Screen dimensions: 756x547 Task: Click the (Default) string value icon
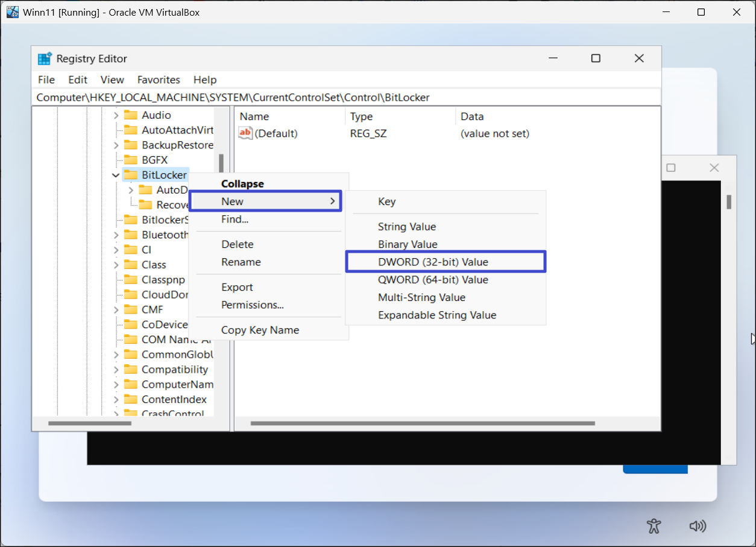pyautogui.click(x=245, y=133)
